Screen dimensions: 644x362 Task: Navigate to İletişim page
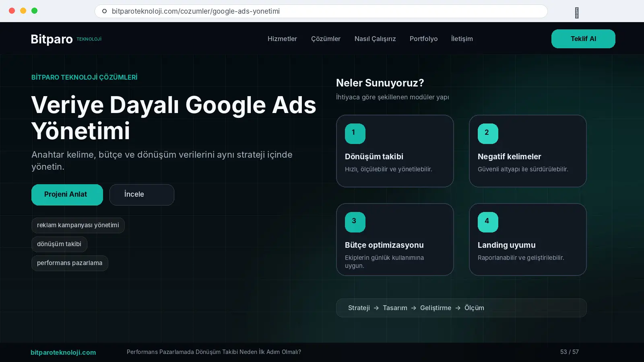point(462,39)
